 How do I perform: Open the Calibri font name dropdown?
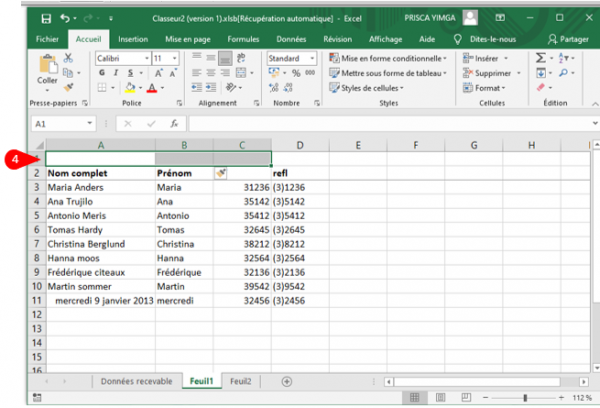(147, 58)
